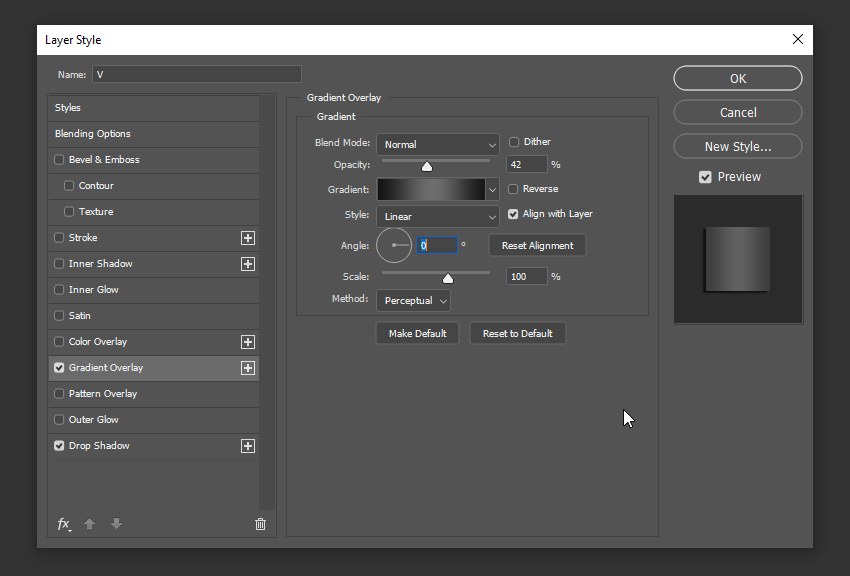This screenshot has height=576, width=850.
Task: Click the down arrow to move effect down
Action: 116,523
